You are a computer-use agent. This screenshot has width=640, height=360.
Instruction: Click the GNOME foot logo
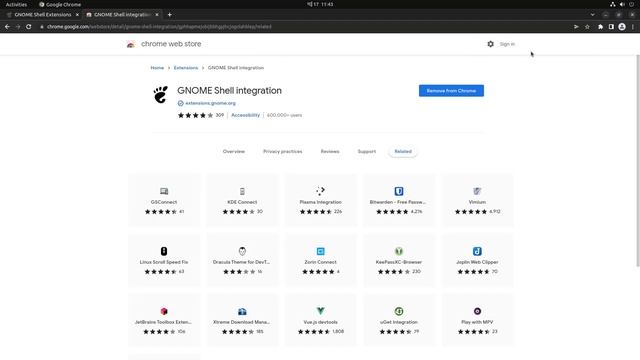point(161,94)
